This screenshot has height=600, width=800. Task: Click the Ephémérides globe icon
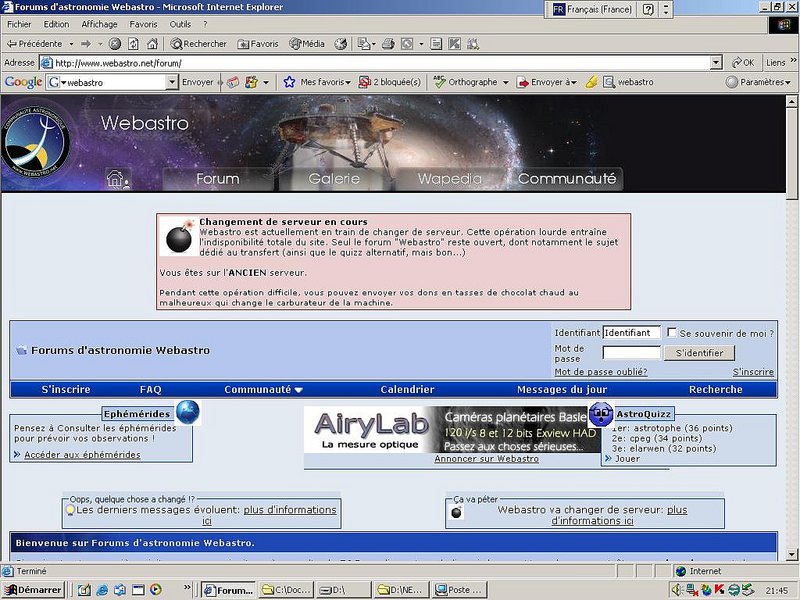coord(188,412)
